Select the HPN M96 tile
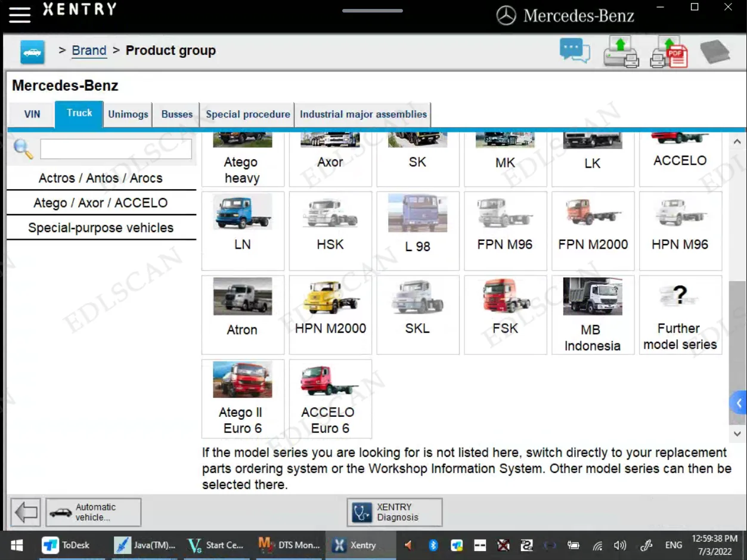The width and height of the screenshot is (747, 560). 680,231
